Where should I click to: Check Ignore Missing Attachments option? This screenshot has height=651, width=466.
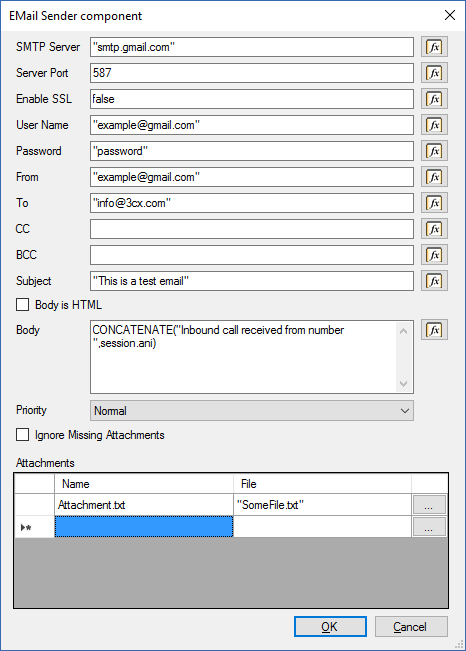[x=22, y=435]
